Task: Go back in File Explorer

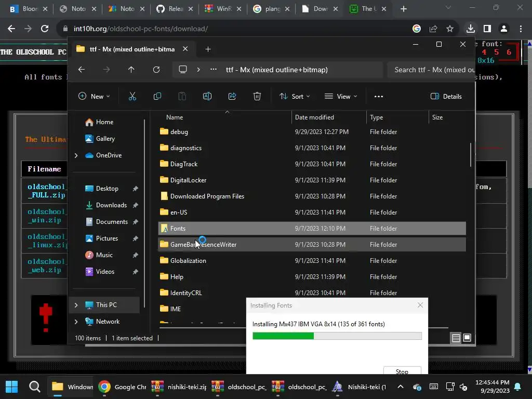Action: 82,70
